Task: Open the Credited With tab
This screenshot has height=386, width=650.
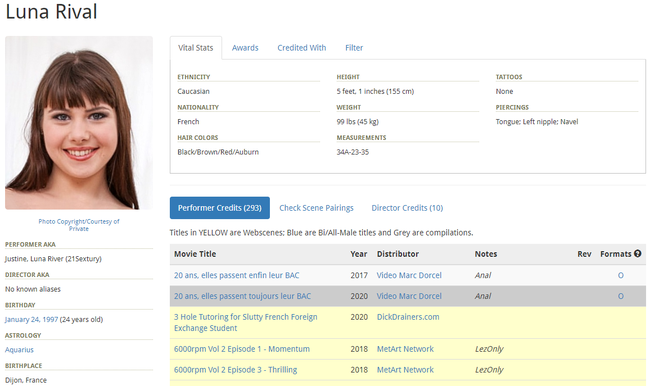Action: click(x=302, y=48)
